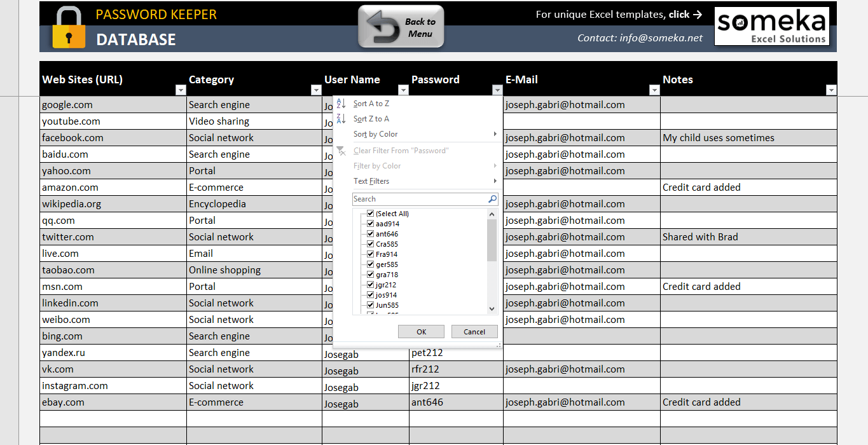Open the Password column filter dropdown

(x=497, y=90)
